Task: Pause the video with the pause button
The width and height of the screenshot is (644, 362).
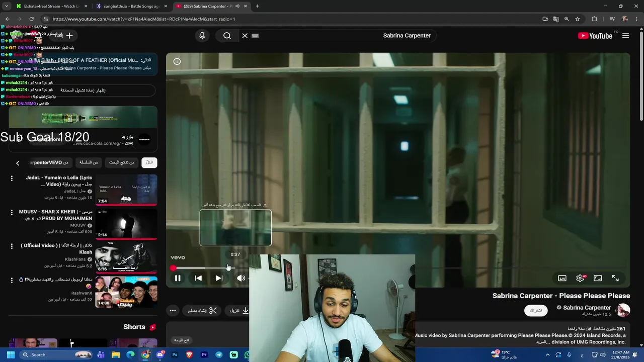Action: (x=178, y=278)
